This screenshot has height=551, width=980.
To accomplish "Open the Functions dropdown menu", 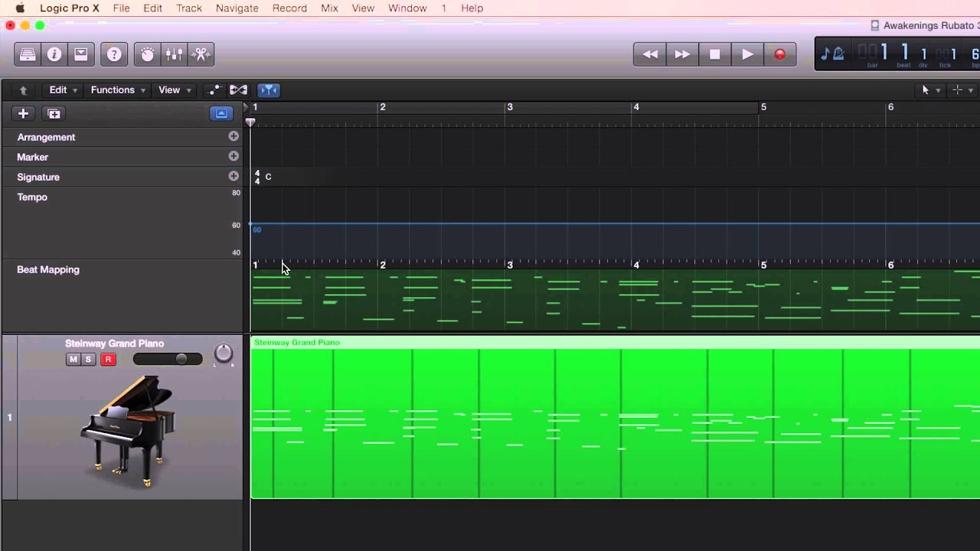I will 118,90.
